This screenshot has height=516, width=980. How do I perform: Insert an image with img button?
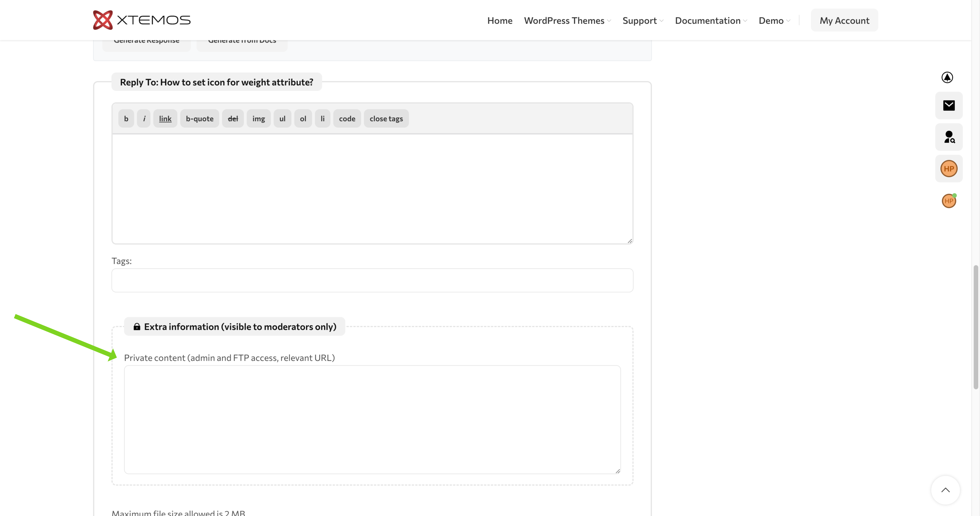point(259,118)
